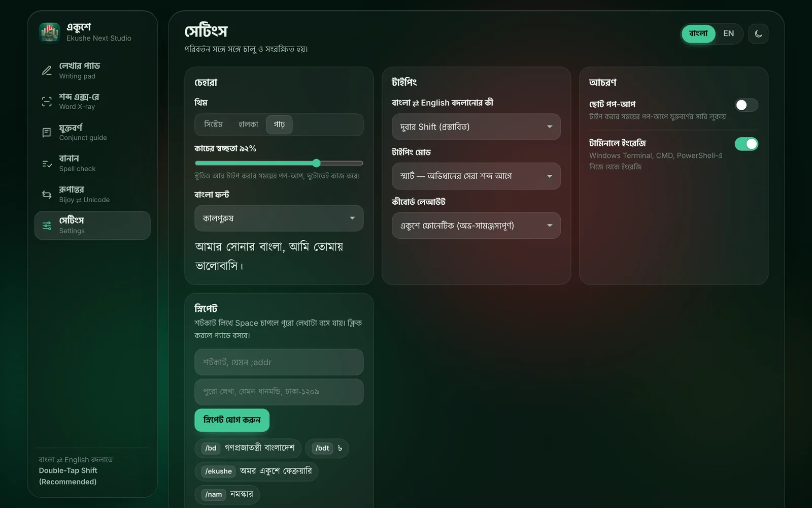Click the শর্টকাট snippet input field
The image size is (812, 508).
279,362
